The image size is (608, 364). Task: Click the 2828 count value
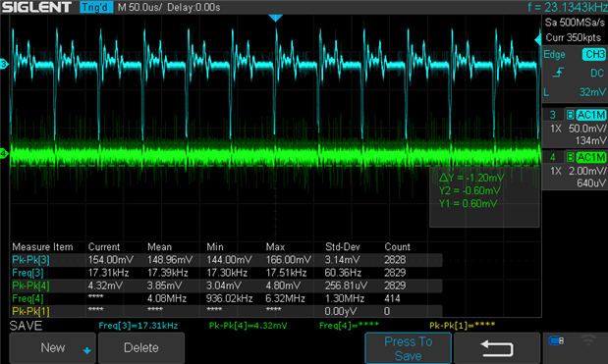pos(395,260)
